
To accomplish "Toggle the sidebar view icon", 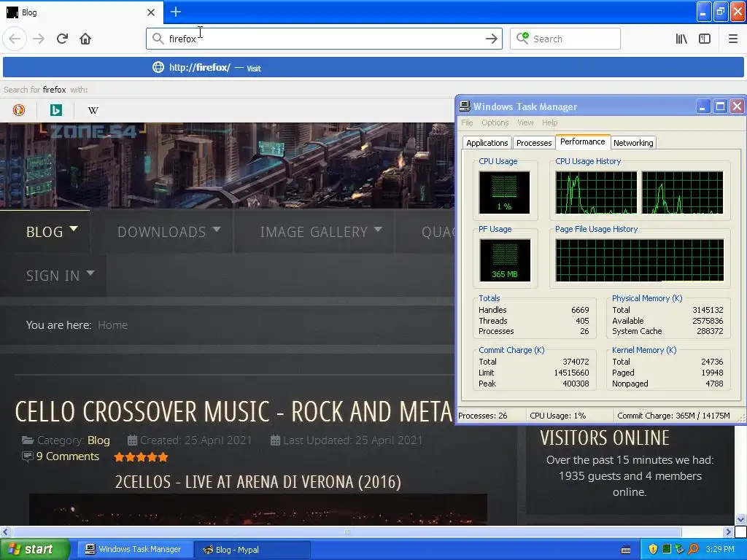I will tap(705, 39).
